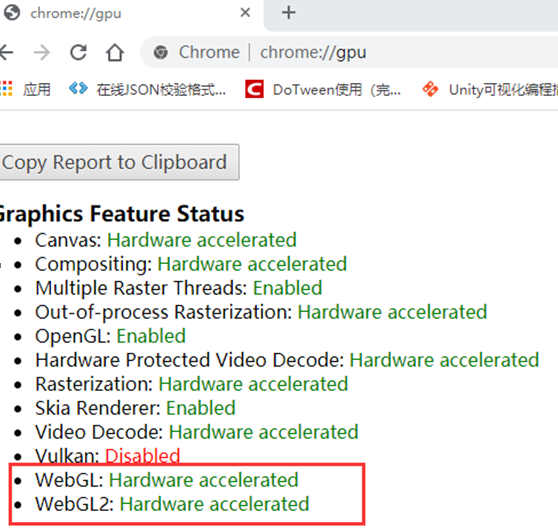Click the Multiple Raster Threads: Enabled row

[179, 288]
